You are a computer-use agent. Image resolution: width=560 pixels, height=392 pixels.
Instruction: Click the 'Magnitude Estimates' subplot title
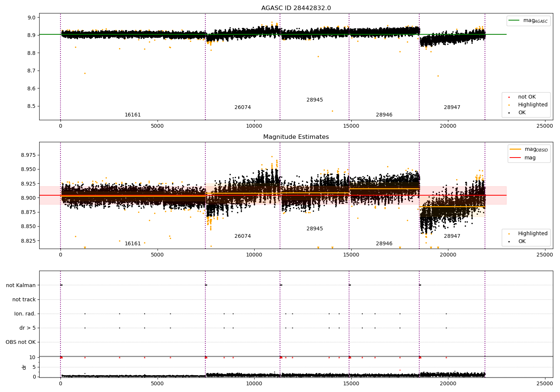coord(296,137)
